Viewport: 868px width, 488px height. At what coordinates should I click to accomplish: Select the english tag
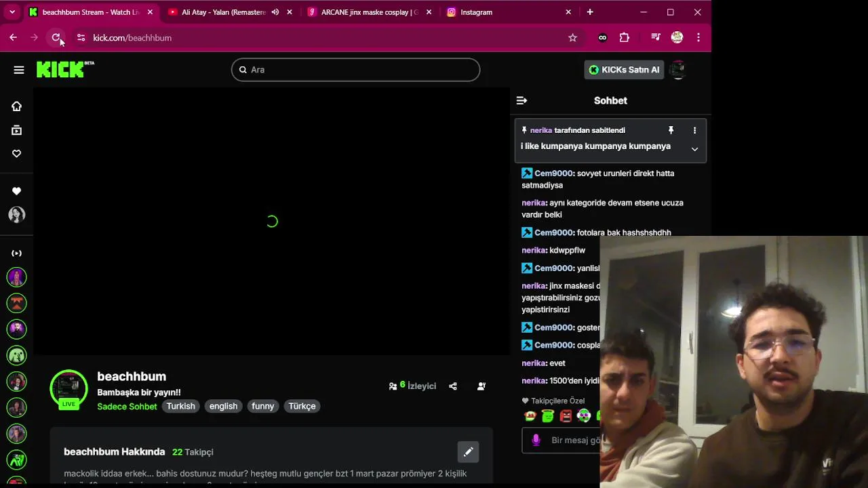coord(223,407)
